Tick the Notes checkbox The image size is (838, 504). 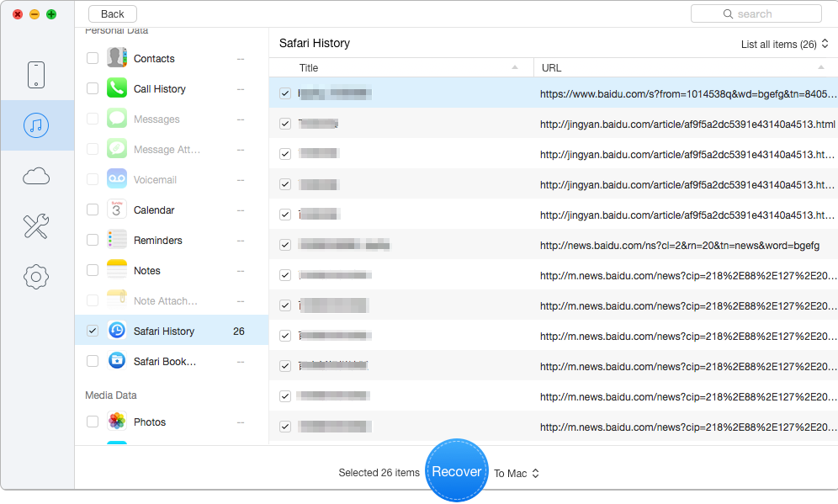tap(93, 270)
